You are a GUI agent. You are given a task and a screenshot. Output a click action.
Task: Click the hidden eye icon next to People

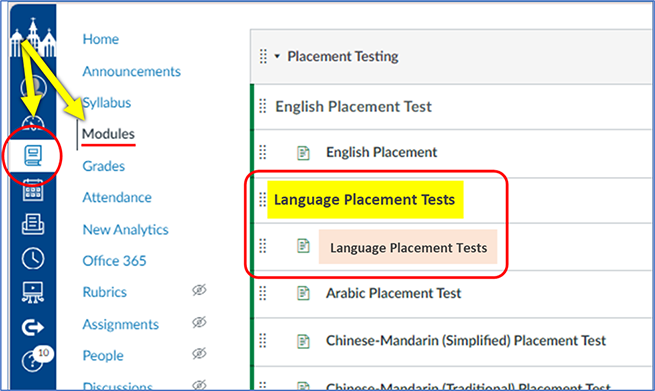tap(199, 353)
